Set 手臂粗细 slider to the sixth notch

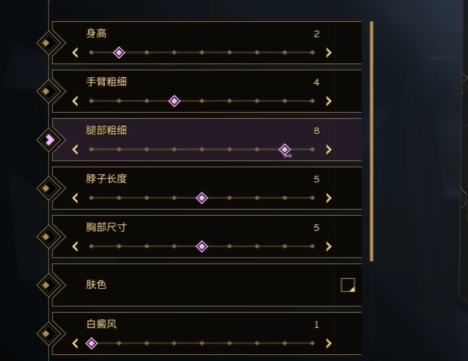(229, 101)
